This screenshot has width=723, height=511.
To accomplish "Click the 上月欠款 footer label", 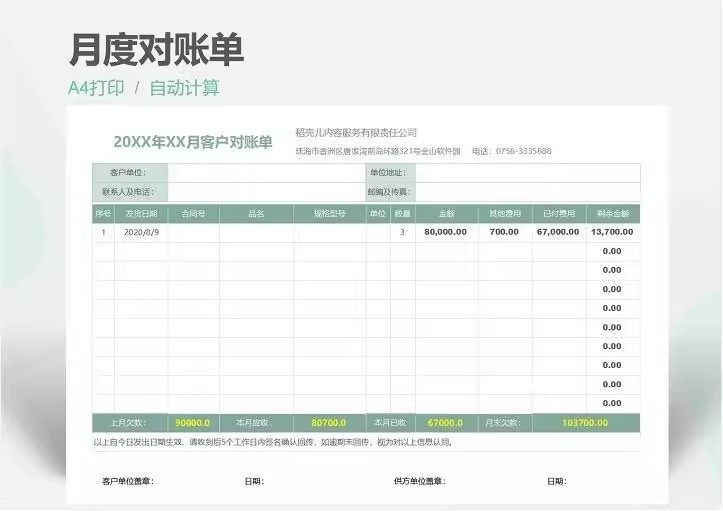I will tap(129, 423).
